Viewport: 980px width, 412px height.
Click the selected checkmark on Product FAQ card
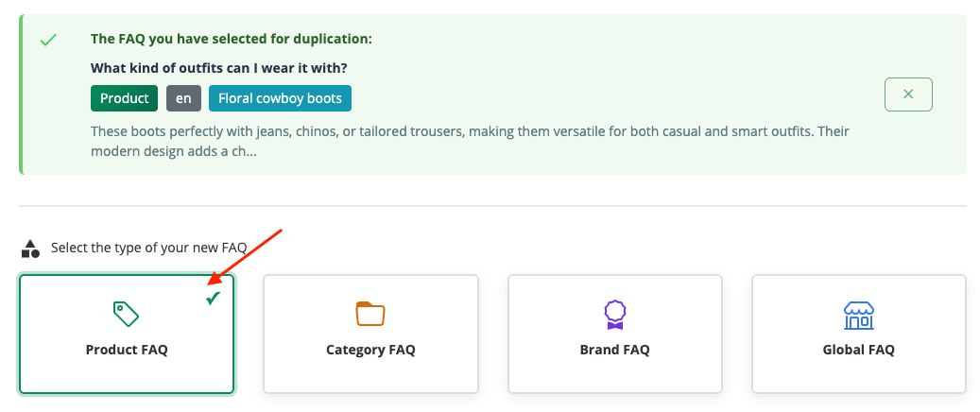(x=214, y=299)
